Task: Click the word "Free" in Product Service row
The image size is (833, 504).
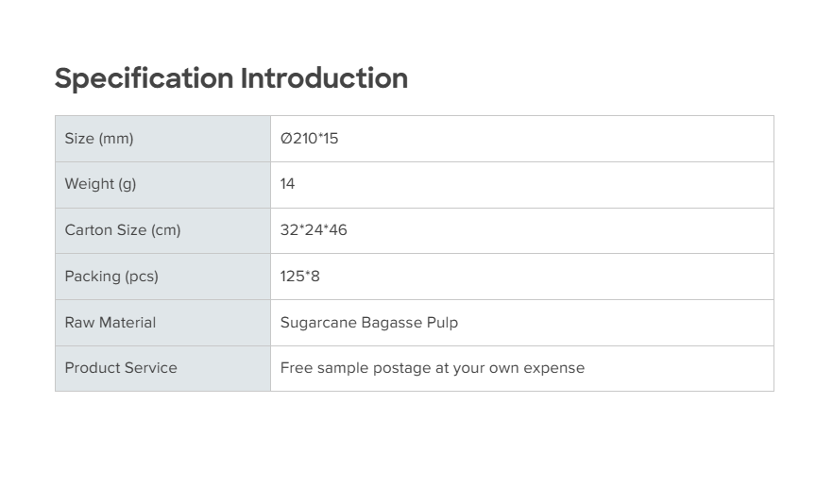Action: click(x=297, y=368)
